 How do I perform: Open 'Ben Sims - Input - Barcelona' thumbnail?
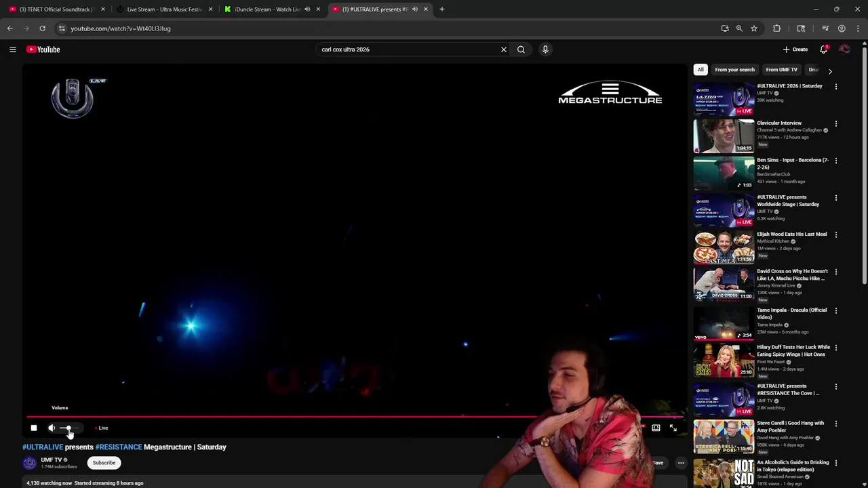pyautogui.click(x=724, y=174)
